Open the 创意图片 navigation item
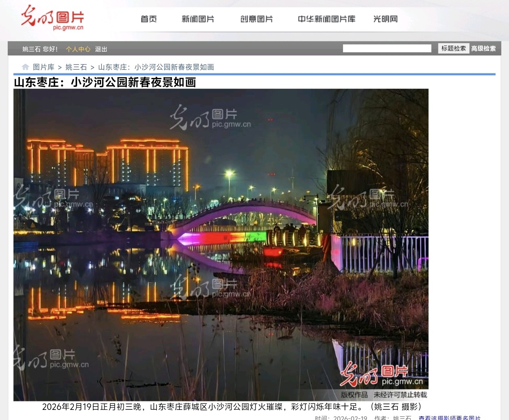Screen dimensions: 509x420 [257, 19]
